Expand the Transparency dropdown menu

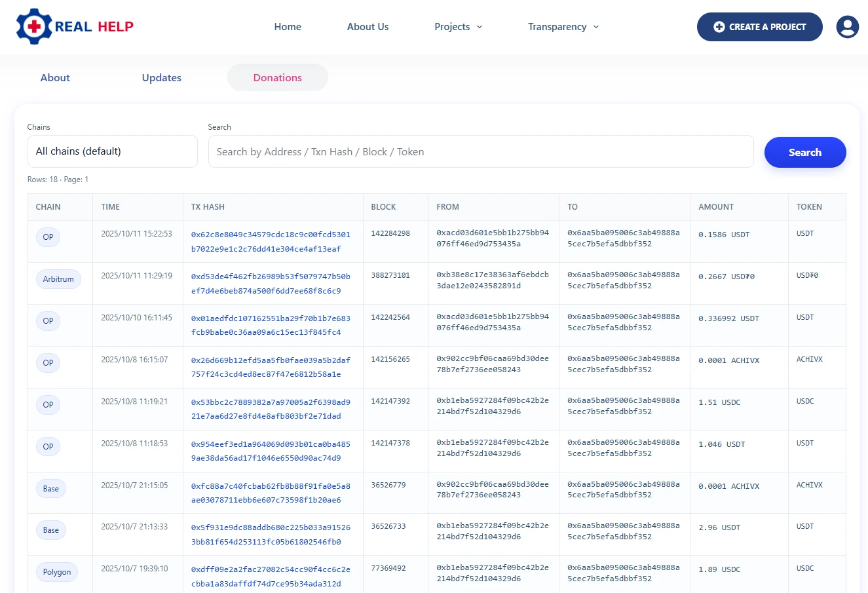pyautogui.click(x=563, y=27)
